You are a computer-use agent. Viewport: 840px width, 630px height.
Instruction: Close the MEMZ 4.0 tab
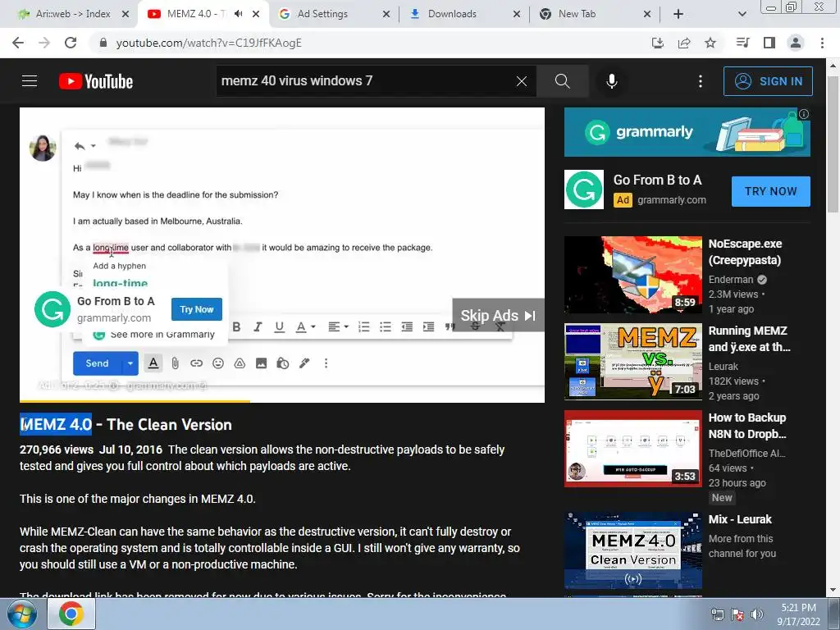pyautogui.click(x=256, y=14)
